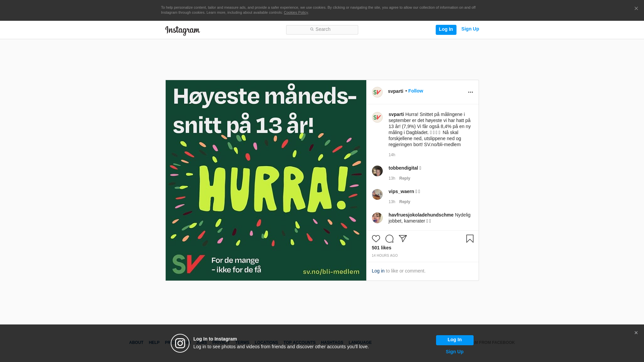
Task: Click Sign Up in bottom banner
Action: [x=454, y=352]
